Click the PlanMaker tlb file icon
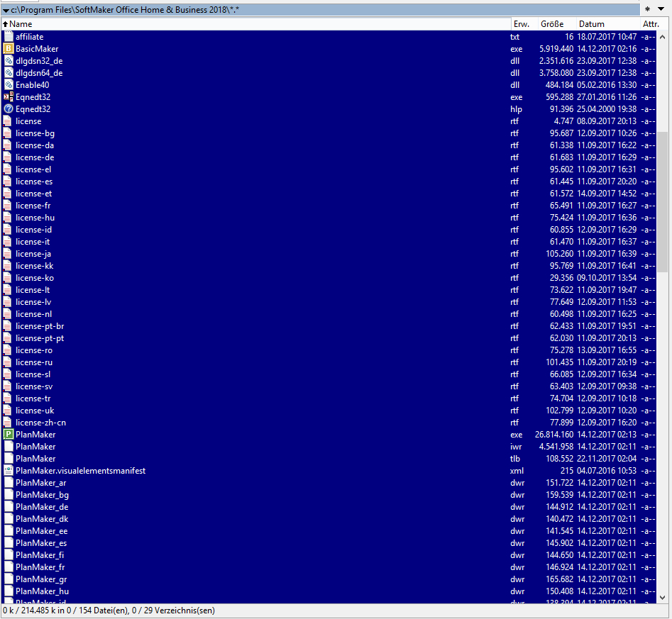 (8, 459)
